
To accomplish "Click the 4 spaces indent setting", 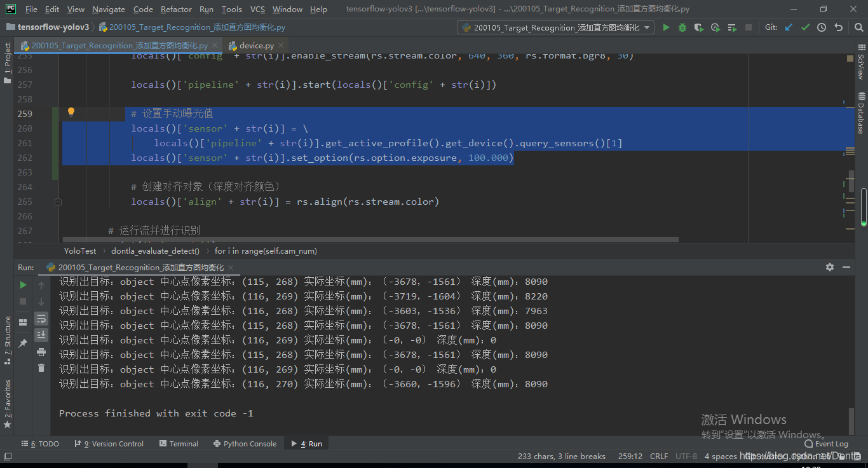I will (x=720, y=456).
